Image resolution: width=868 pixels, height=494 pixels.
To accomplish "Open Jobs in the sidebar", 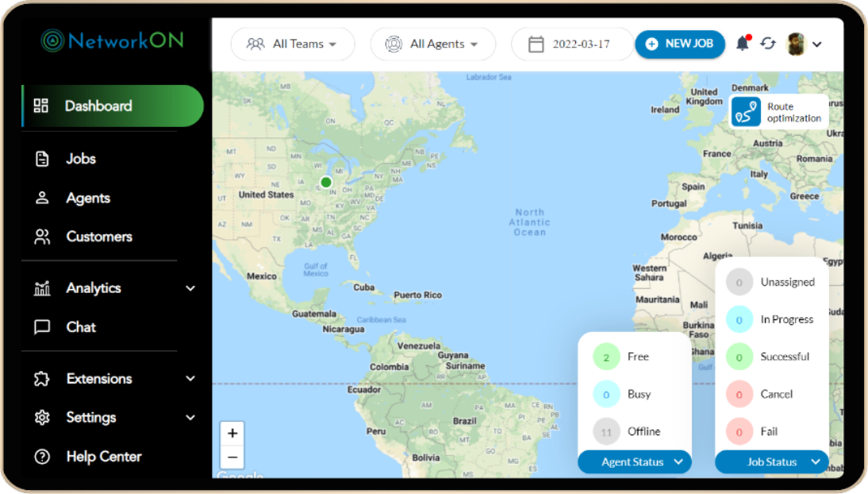I will coord(80,159).
